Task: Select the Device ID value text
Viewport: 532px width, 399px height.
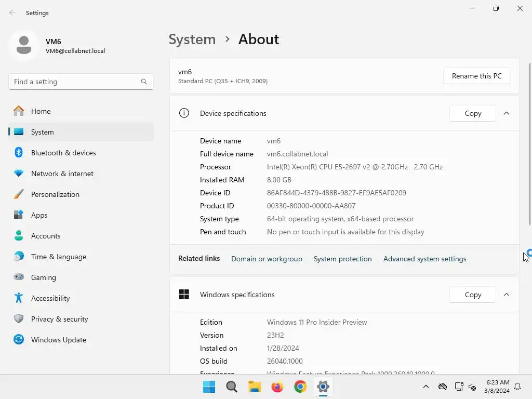Action: click(337, 193)
